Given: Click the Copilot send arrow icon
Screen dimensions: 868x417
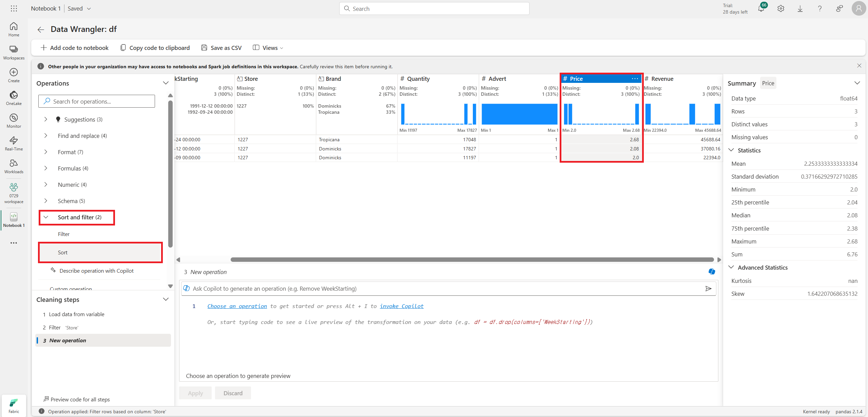Looking at the screenshot, I should [708, 289].
